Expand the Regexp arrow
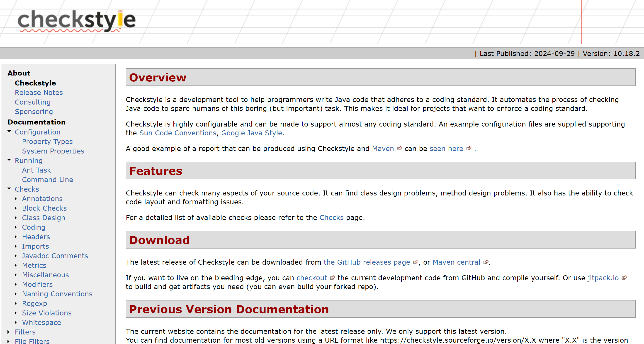Viewport: 644px width, 344px height. click(16, 303)
